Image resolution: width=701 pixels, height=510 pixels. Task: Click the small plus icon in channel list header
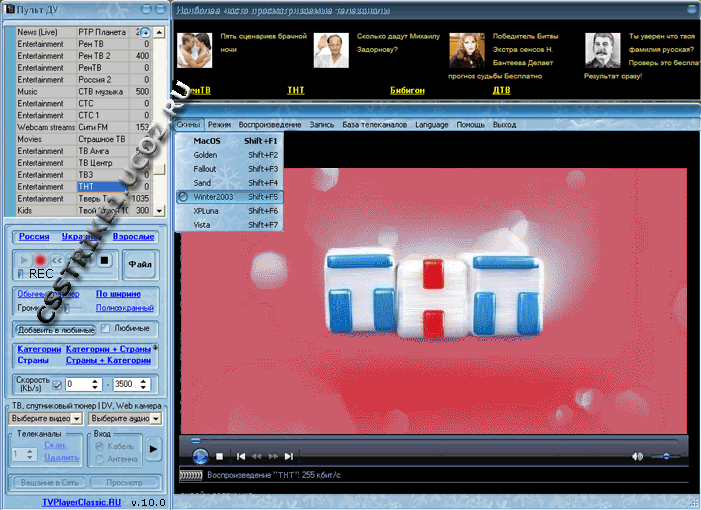coord(145,32)
